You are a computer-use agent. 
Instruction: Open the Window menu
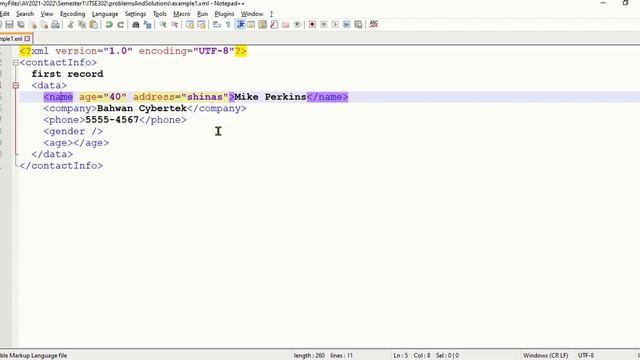[x=252, y=14]
